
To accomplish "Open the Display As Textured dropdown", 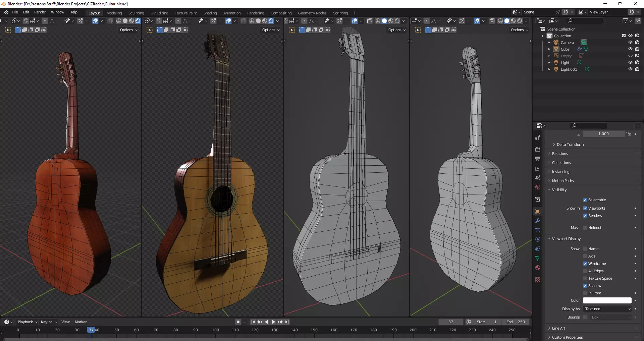I will [607, 309].
